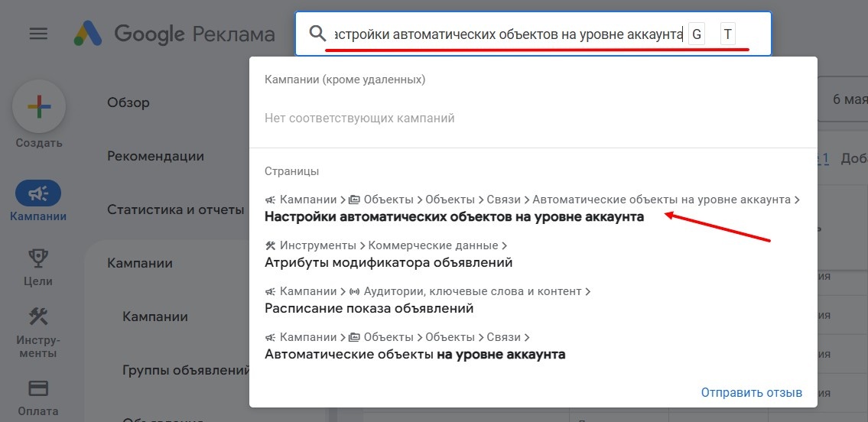Click the Create plus button
This screenshot has height=422, width=868.
38,107
